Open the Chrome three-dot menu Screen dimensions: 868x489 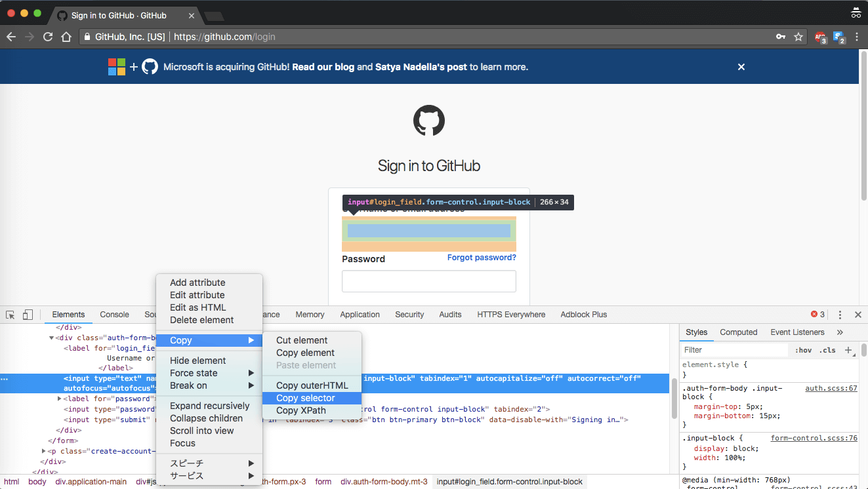pos(857,37)
